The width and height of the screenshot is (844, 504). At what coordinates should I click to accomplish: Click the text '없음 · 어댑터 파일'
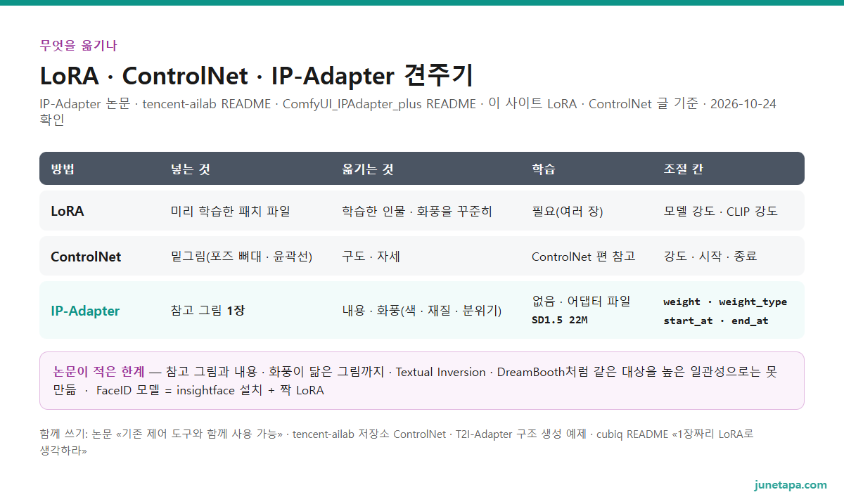(582, 302)
